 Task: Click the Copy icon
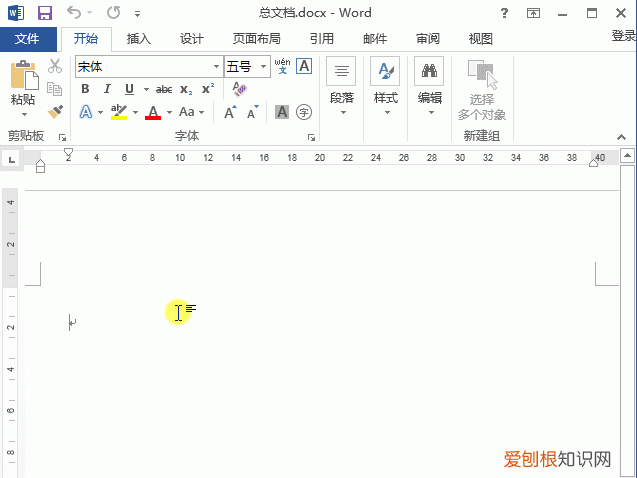[54, 89]
